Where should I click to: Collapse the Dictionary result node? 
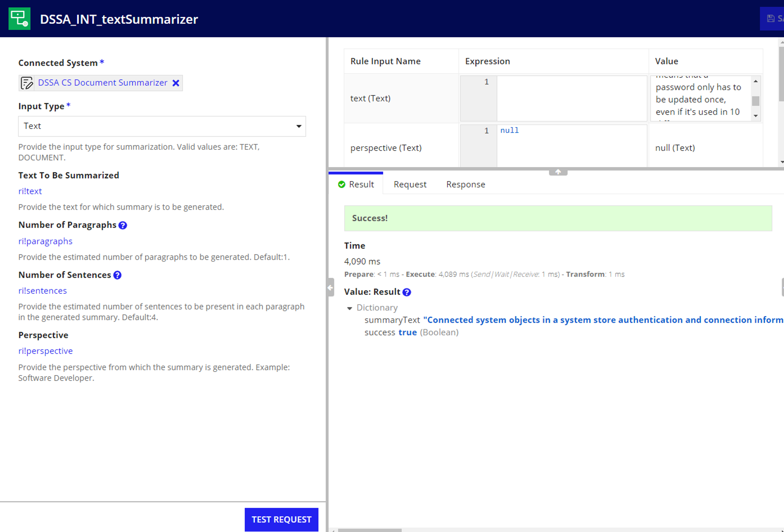(350, 308)
